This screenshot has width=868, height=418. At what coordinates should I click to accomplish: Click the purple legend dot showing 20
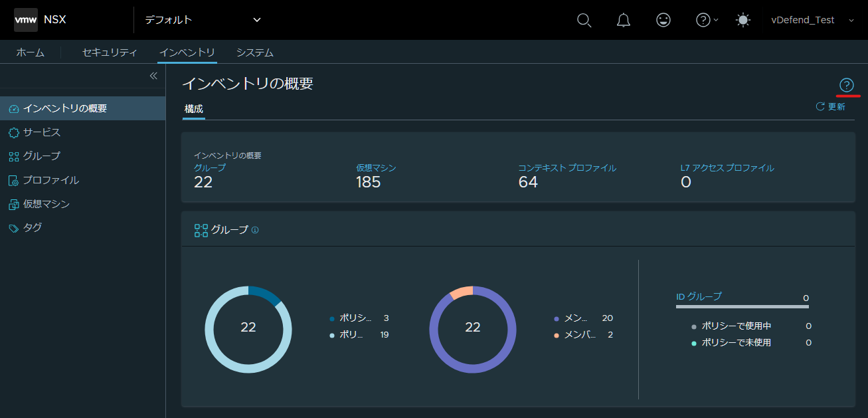557,318
